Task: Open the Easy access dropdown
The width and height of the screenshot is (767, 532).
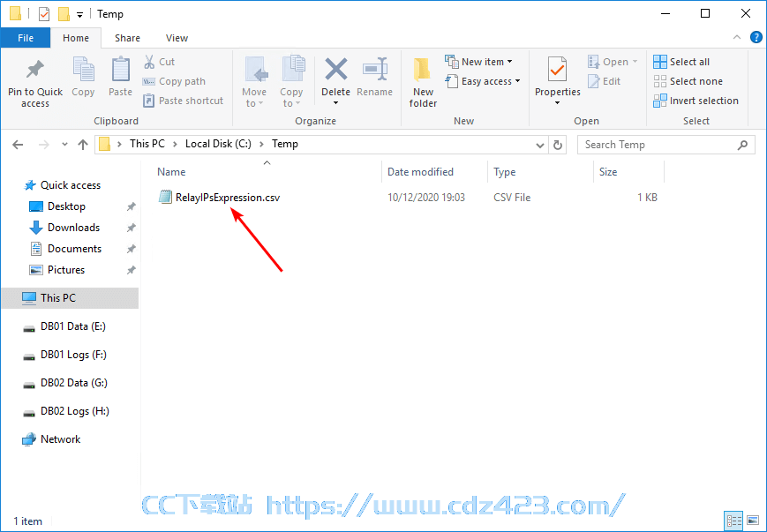Action: (x=483, y=81)
